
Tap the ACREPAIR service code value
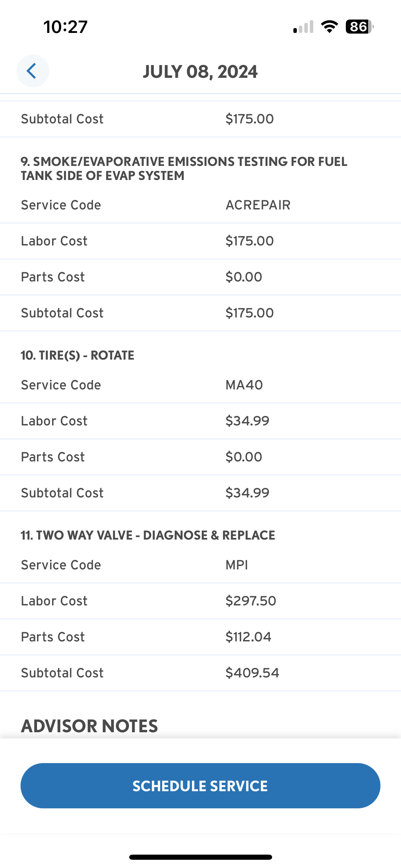point(258,205)
